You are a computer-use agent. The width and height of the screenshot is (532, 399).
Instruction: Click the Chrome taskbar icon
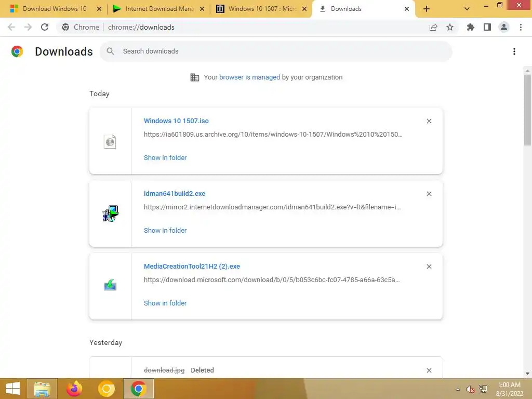138,389
